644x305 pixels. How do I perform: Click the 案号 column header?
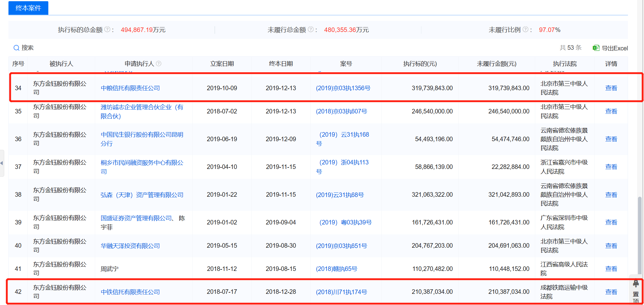pos(346,64)
